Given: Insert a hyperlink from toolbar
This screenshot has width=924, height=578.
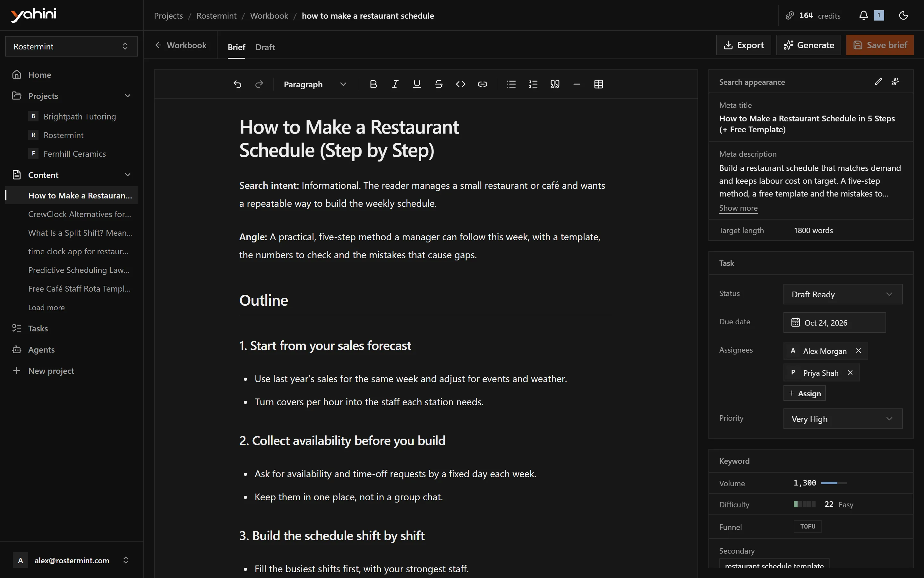Looking at the screenshot, I should 482,84.
